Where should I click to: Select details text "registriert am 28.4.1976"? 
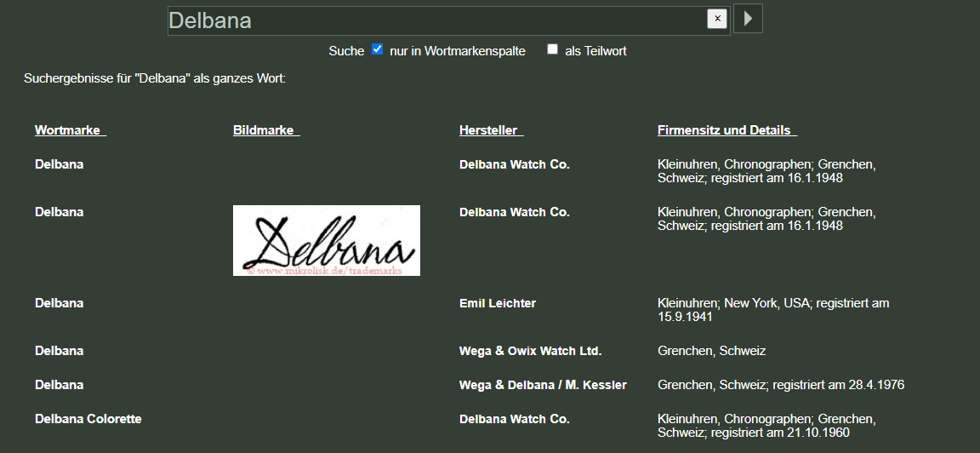click(x=839, y=385)
